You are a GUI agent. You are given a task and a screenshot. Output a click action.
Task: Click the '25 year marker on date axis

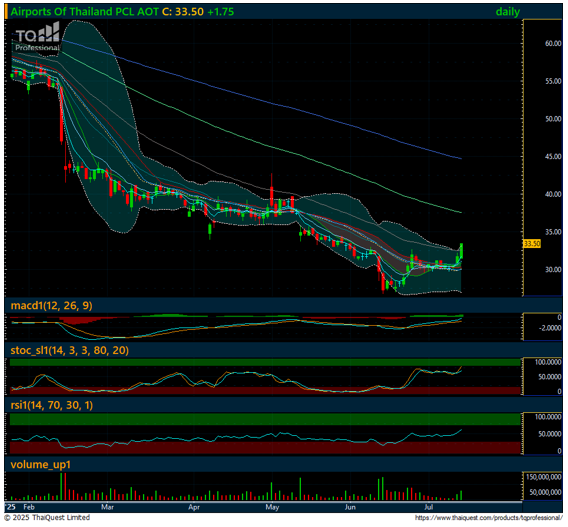tap(11, 507)
